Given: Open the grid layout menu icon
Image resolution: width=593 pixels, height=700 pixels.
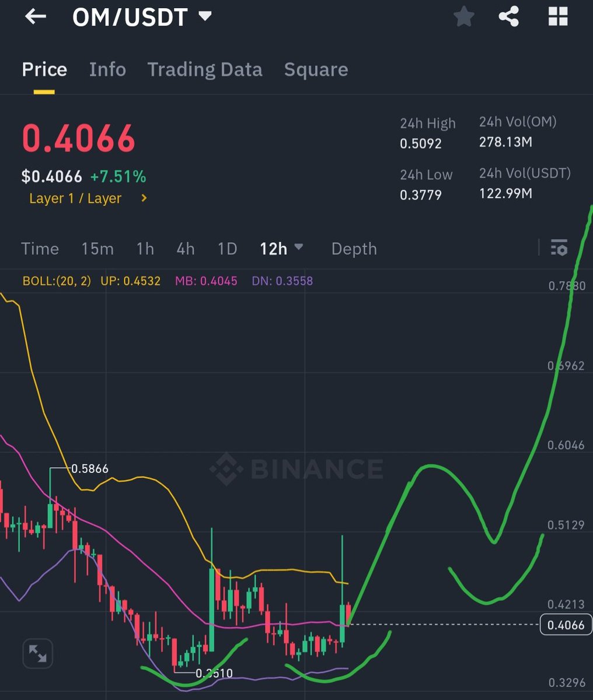Looking at the screenshot, I should 558,17.
